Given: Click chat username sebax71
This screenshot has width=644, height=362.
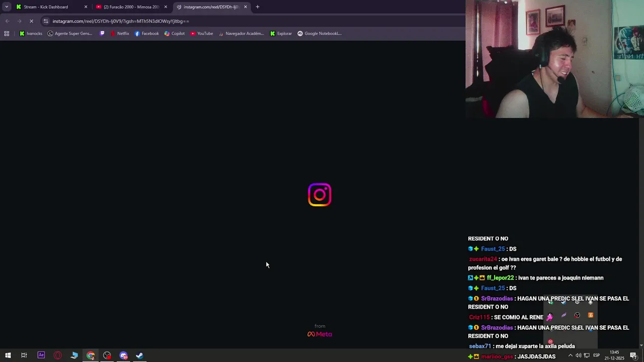Looking at the screenshot, I should pyautogui.click(x=480, y=346).
